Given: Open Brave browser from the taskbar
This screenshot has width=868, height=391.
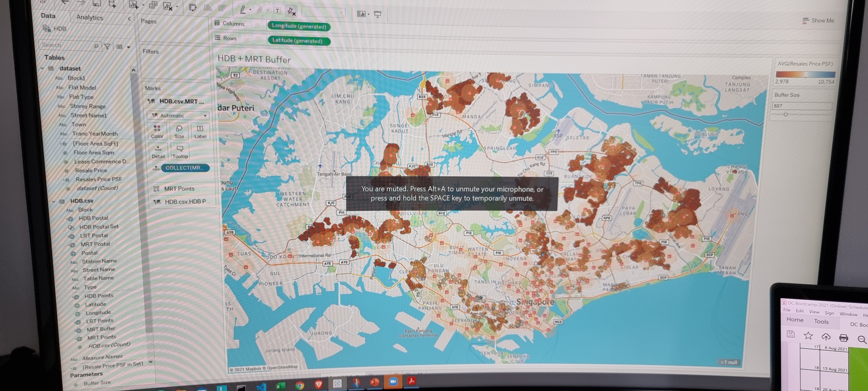Looking at the screenshot, I should [x=318, y=384].
